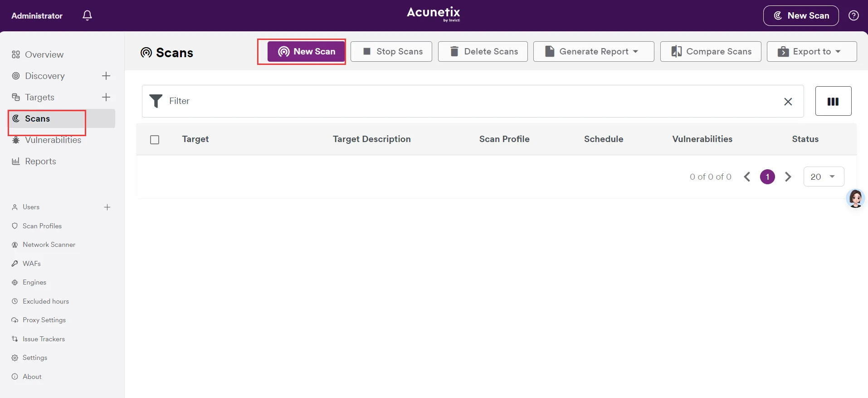868x398 pixels.
Task: Click the Administrator account label
Action: click(x=37, y=16)
